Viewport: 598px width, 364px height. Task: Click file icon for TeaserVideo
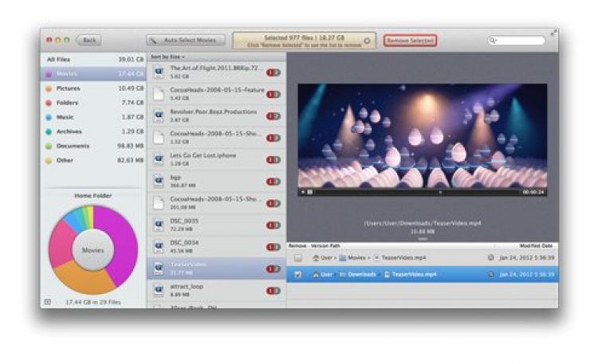[159, 268]
